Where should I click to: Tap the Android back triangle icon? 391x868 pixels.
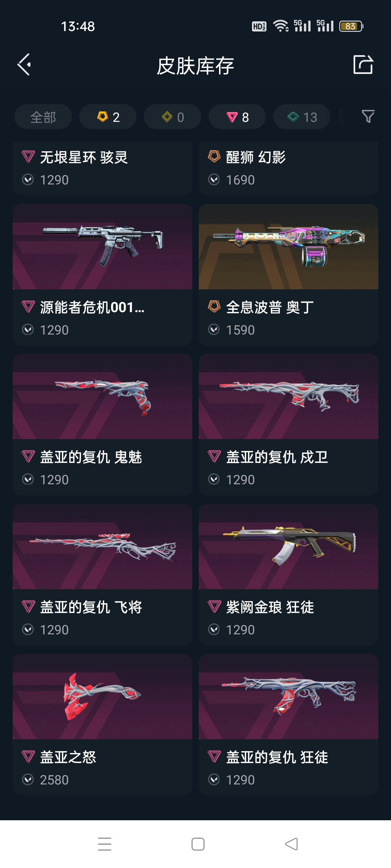pos(291,844)
